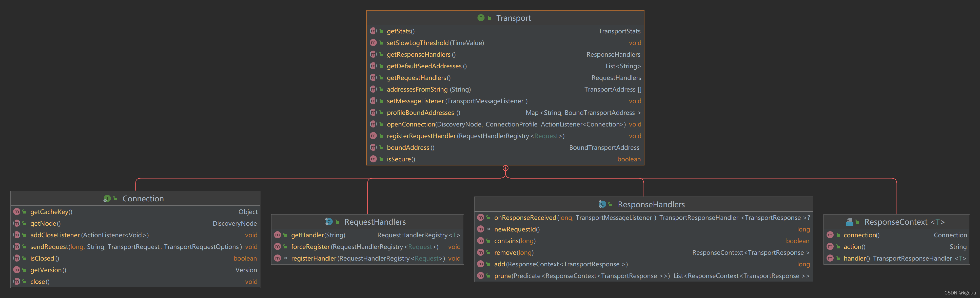The width and height of the screenshot is (980, 298).
Task: Click method icon of getRequestHandlers row
Action: point(373,78)
